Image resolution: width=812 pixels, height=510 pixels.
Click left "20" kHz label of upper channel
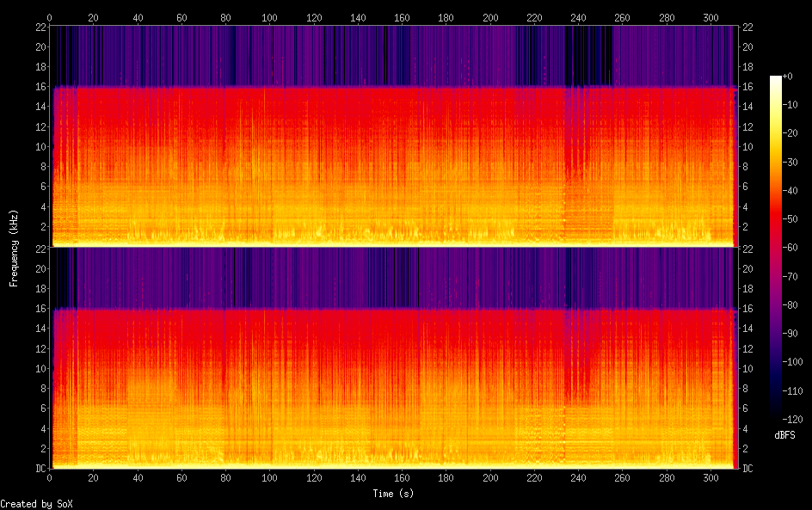pos(41,46)
